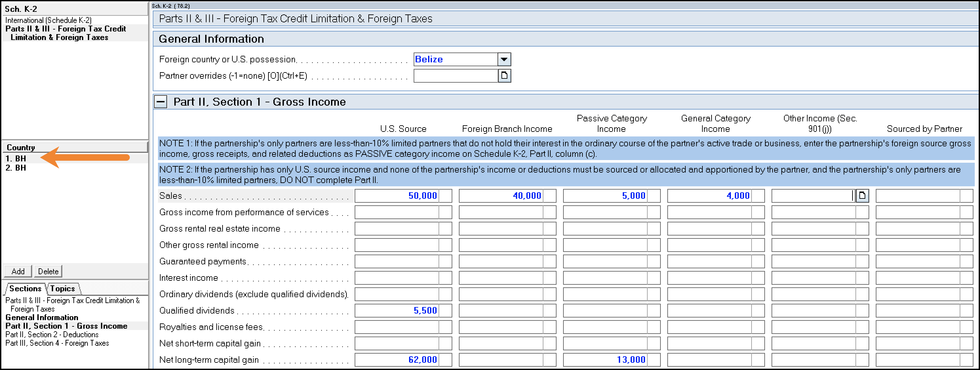Open International (Schedule K-2) in the list
The image size is (980, 370).
pyautogui.click(x=48, y=20)
